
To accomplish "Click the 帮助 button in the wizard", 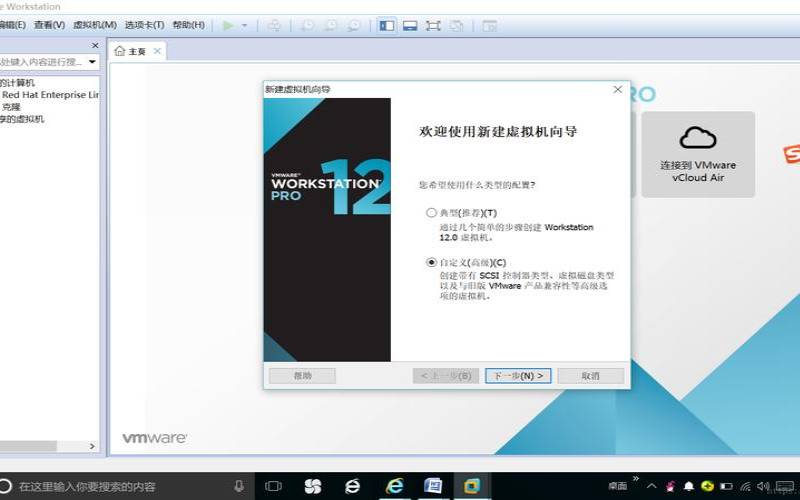I will click(303, 376).
